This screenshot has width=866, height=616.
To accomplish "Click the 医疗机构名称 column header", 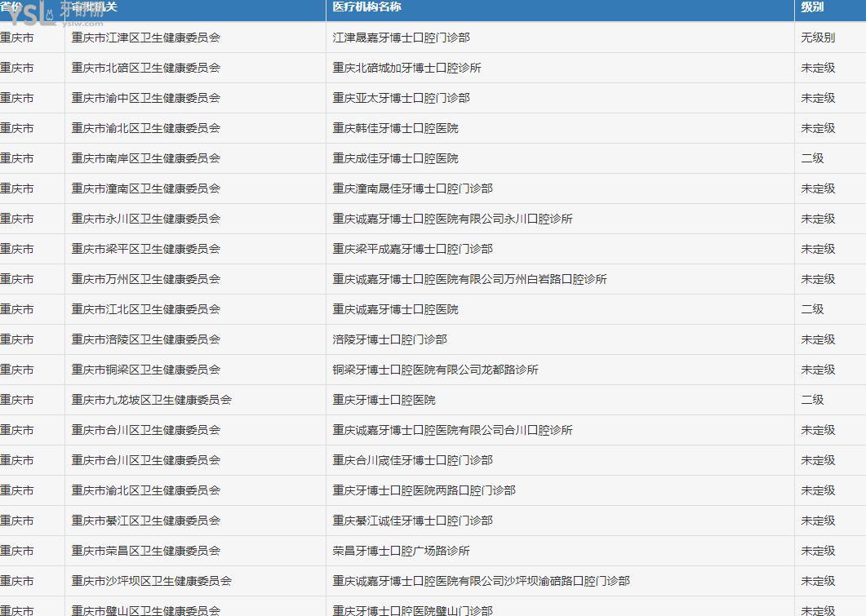I will pos(366,7).
